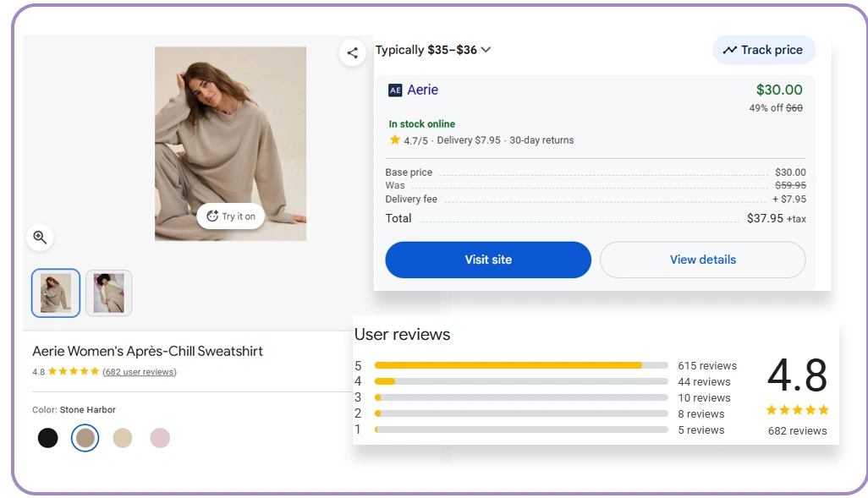The image size is (868, 498).
Task: Select the first product image thumbnail
Action: 55,292
